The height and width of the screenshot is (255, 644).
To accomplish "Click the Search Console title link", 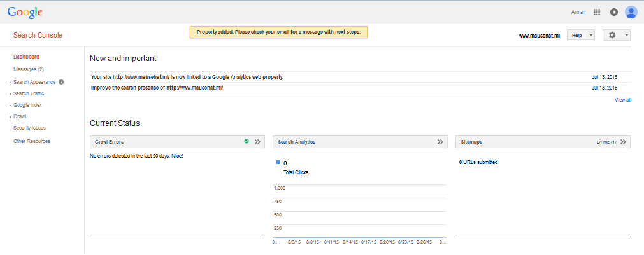I will (x=38, y=35).
